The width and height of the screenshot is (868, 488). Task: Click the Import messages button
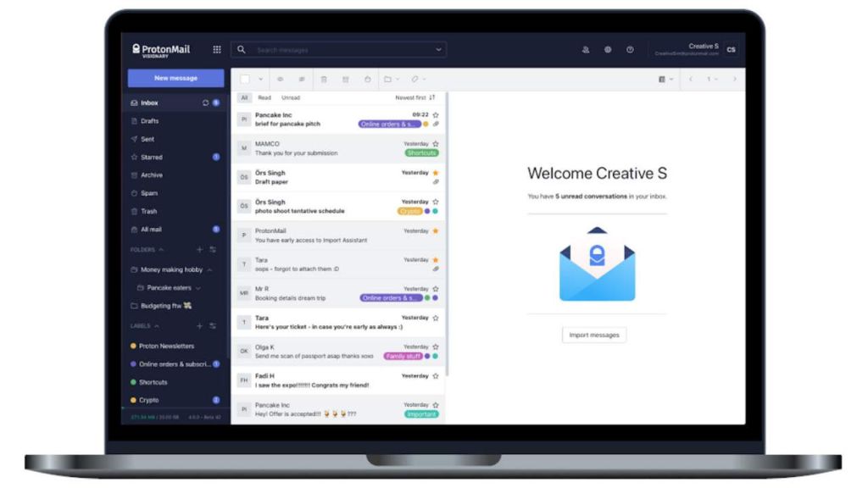coord(594,335)
